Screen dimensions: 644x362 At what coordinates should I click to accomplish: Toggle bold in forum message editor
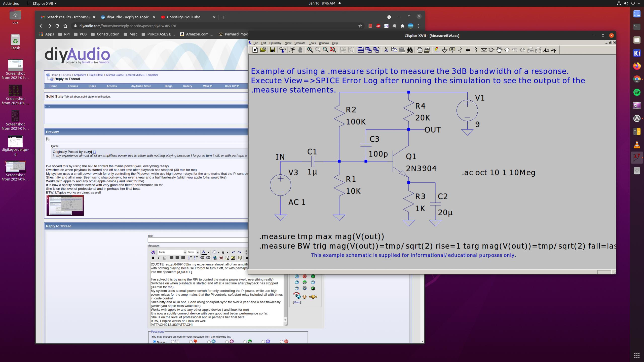153,258
